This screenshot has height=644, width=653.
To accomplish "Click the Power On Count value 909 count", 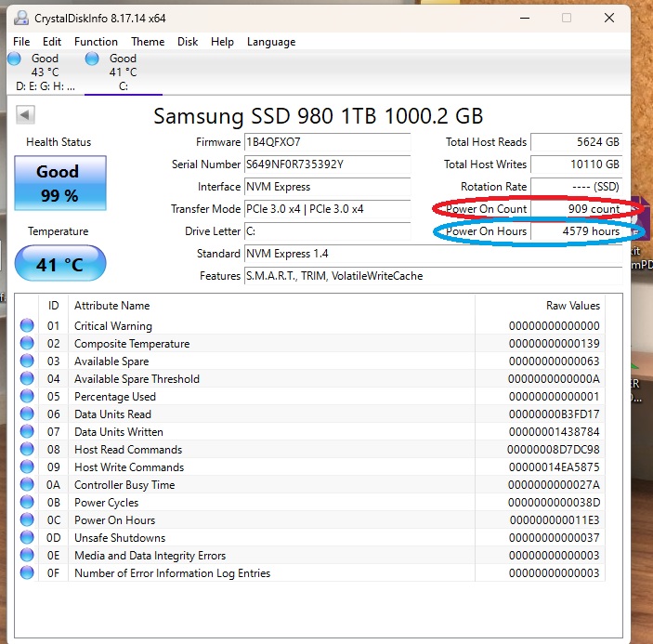I will pyautogui.click(x=577, y=209).
